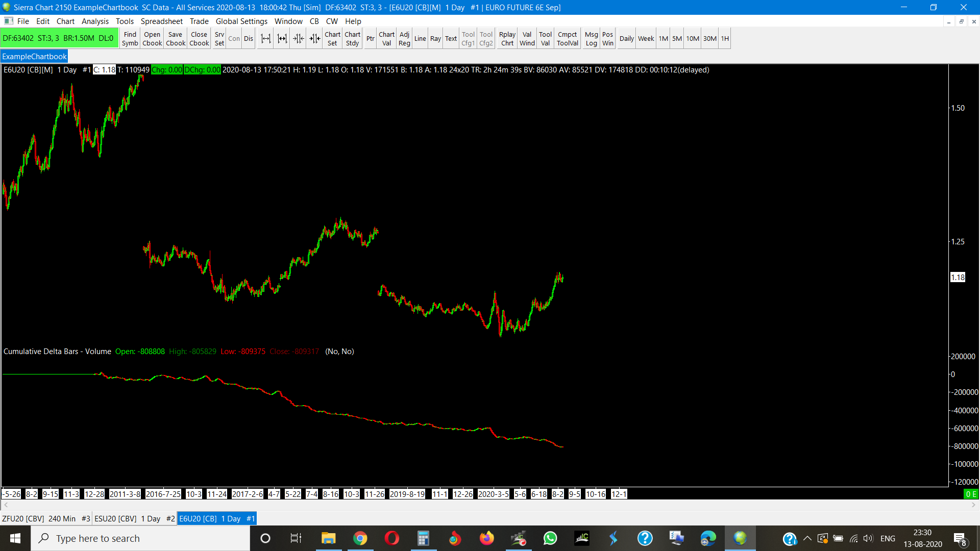Click the larger bar spacing increase icon

[282, 39]
